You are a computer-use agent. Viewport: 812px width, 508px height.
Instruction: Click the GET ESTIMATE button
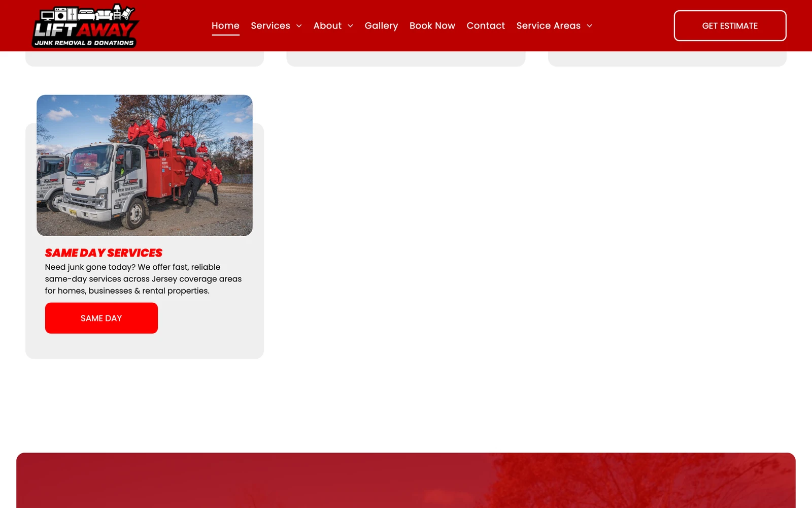(730, 25)
